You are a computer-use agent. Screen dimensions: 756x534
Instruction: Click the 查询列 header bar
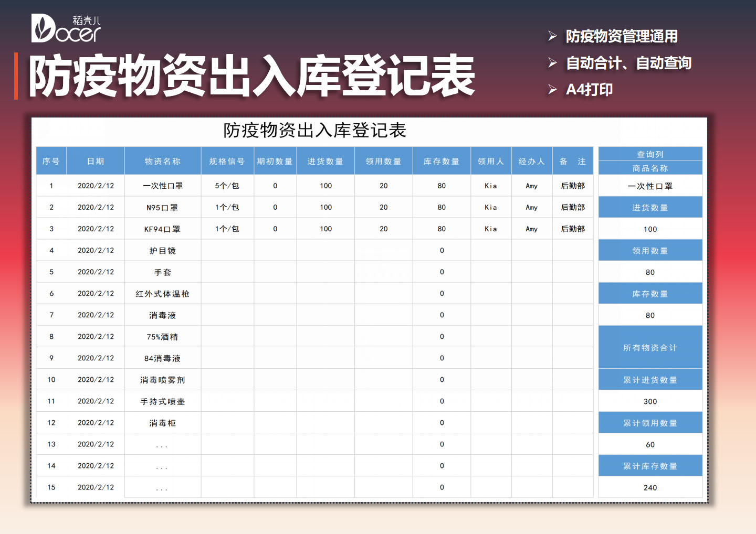tap(650, 154)
